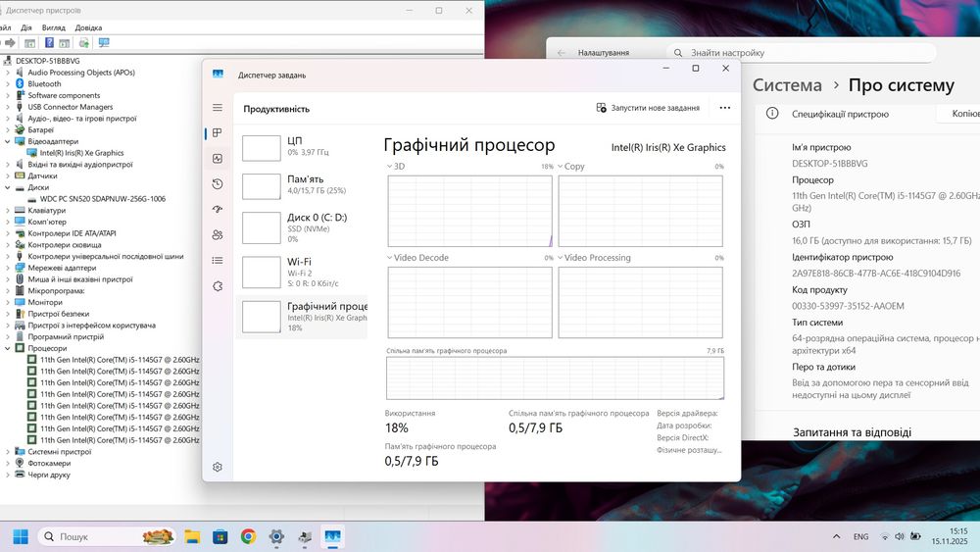Viewport: 980px width, 552px height.
Task: Switch to Device Manager via its taskbar icon
Action: click(305, 536)
